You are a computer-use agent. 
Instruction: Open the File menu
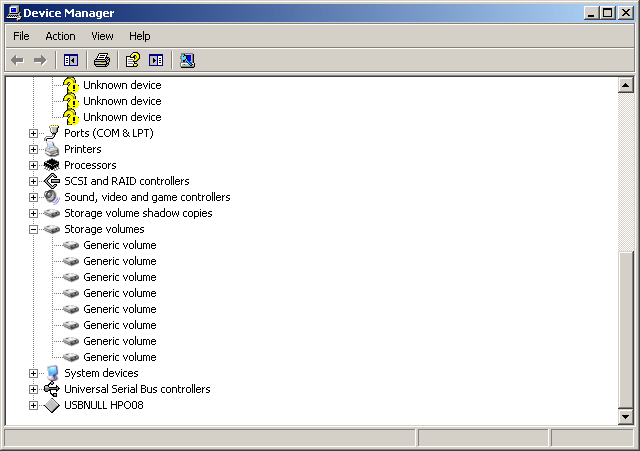coord(21,36)
